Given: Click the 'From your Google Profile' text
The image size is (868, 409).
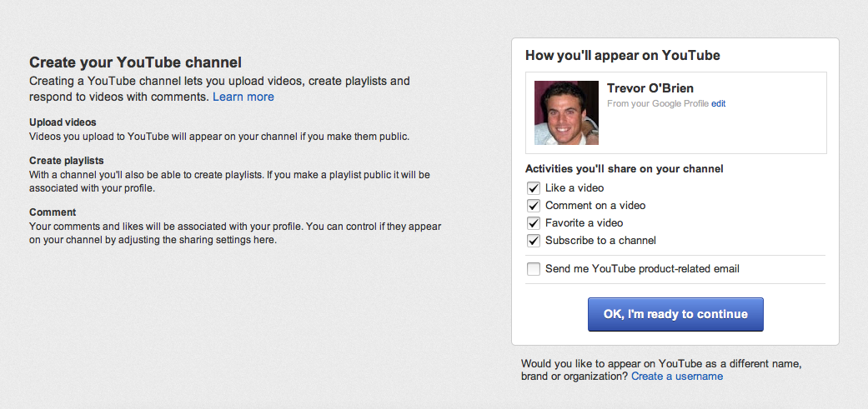Looking at the screenshot, I should coord(658,103).
